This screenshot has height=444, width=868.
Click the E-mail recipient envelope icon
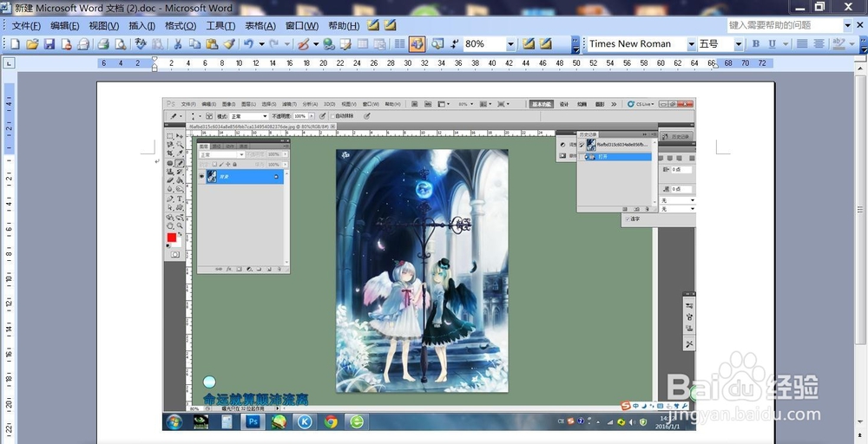83,44
